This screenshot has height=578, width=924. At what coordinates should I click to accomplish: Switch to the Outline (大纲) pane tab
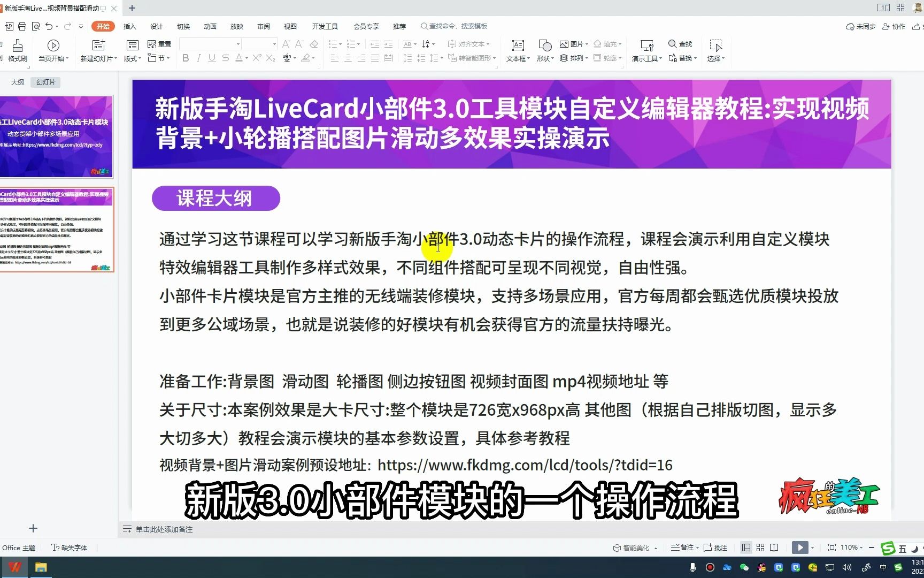point(18,82)
